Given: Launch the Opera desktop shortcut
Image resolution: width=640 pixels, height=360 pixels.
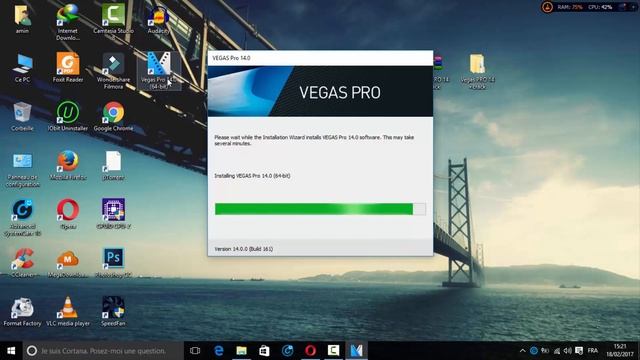Looking at the screenshot, I should coord(68,214).
